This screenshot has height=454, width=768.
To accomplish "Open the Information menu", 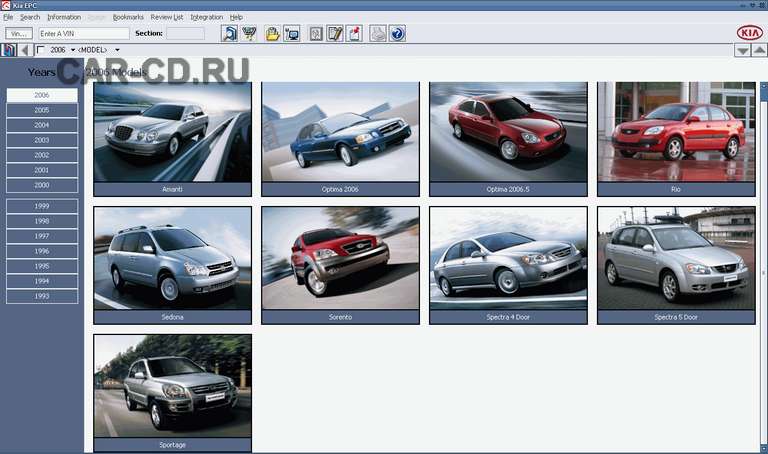I will (x=64, y=17).
